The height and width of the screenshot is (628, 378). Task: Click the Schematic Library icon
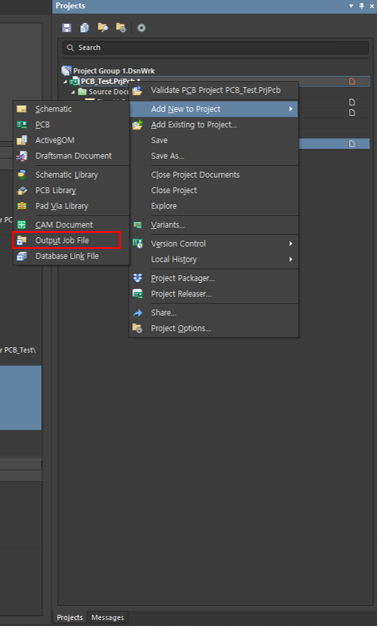(22, 175)
